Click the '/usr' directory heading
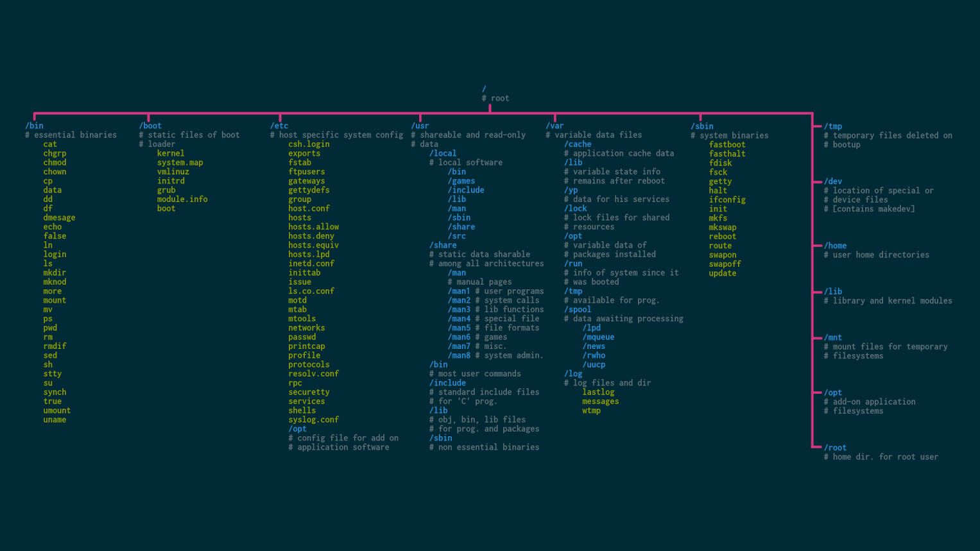980x551 pixels. [420, 126]
